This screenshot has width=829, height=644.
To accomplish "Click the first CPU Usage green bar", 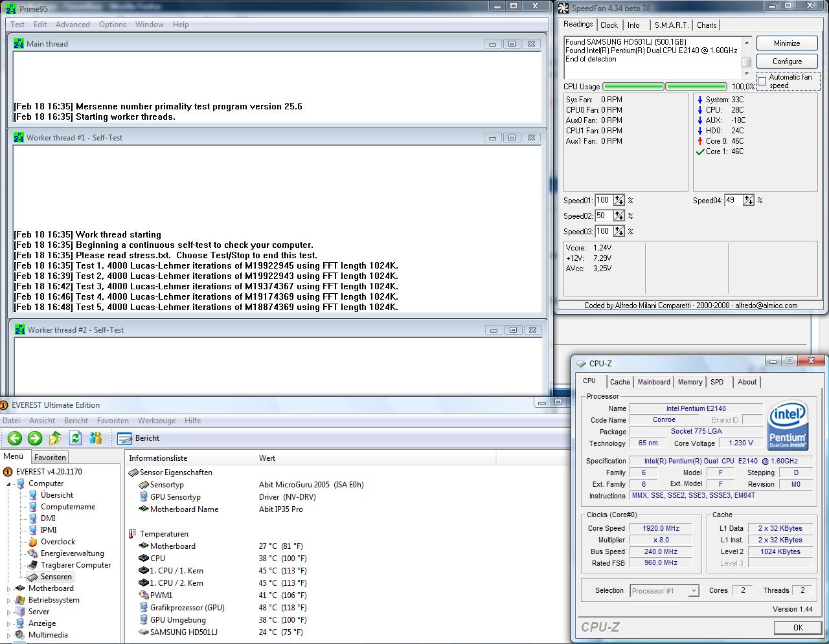I will point(633,86).
